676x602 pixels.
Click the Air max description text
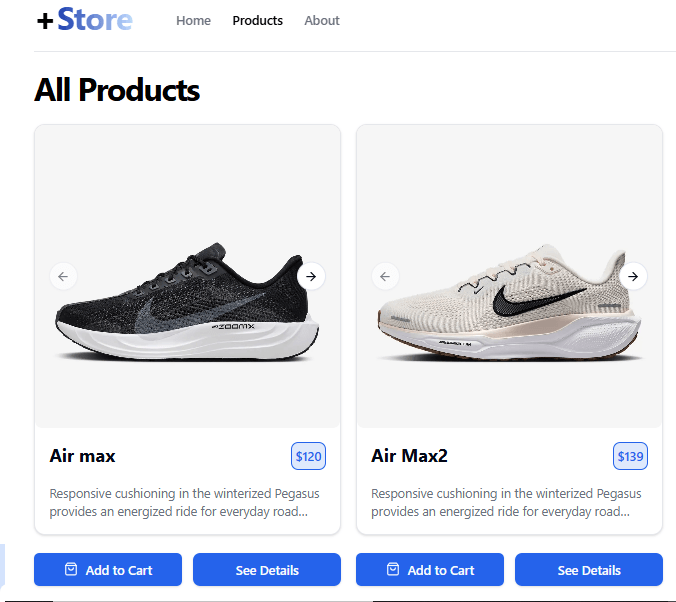185,502
